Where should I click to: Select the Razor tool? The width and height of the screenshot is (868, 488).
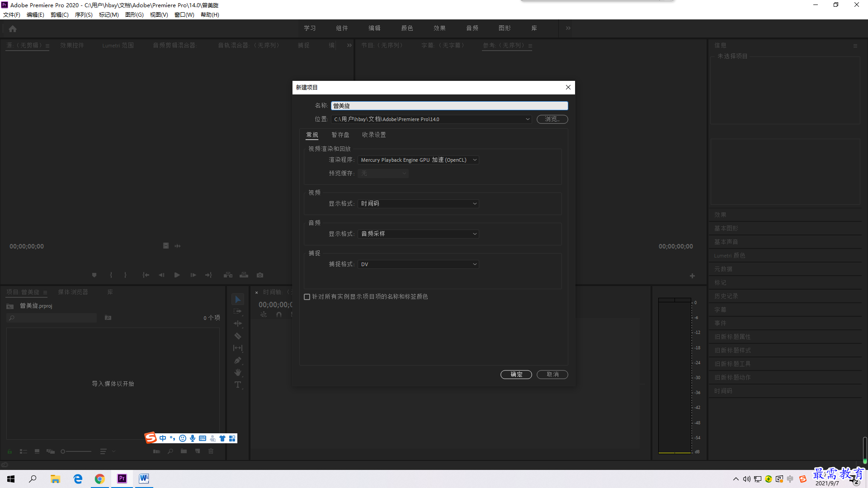[x=238, y=336]
